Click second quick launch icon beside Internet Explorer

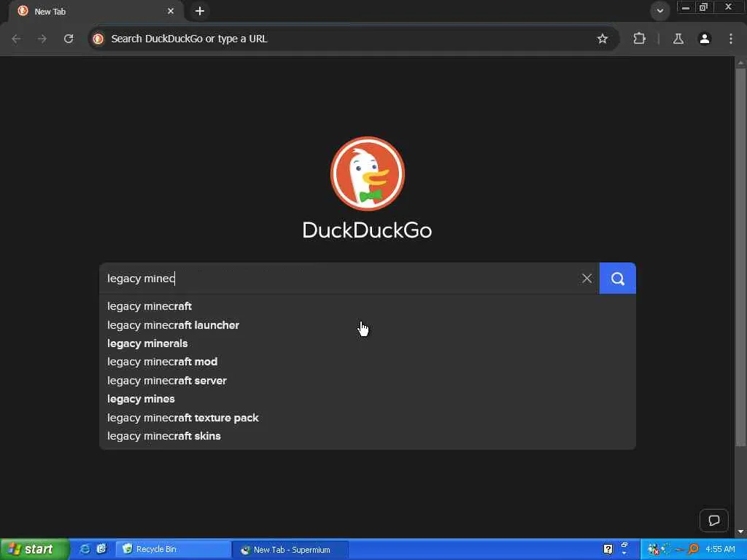click(101, 549)
